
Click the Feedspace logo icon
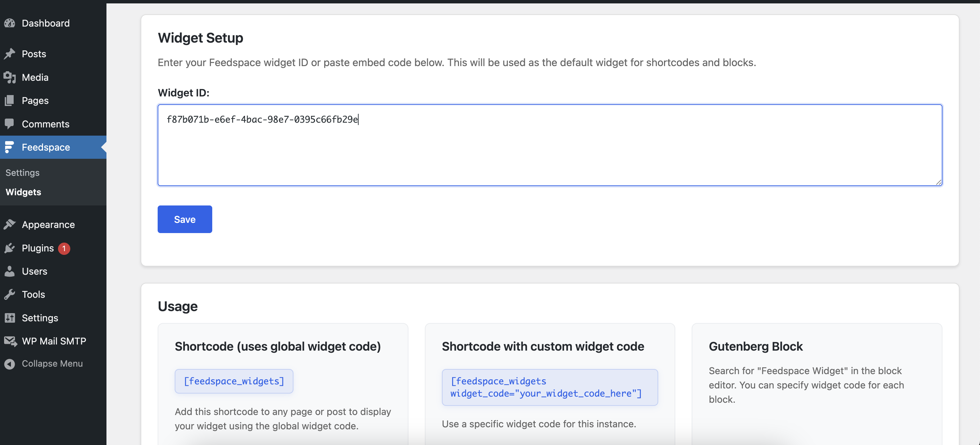(10, 147)
